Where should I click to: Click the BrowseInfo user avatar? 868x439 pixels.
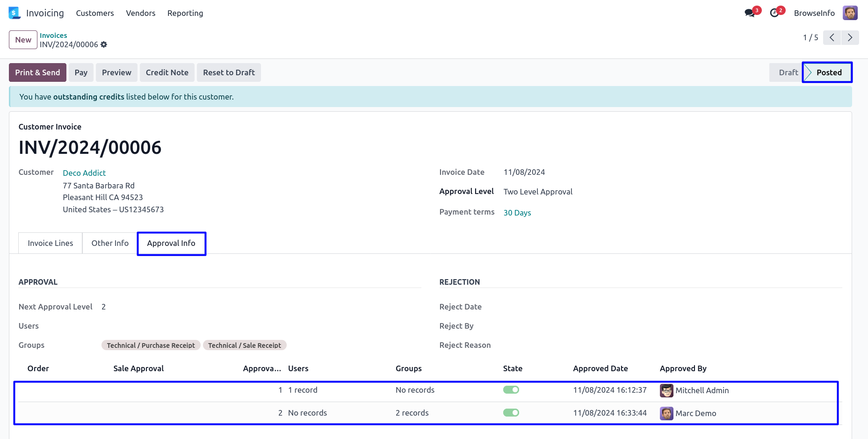coord(850,13)
